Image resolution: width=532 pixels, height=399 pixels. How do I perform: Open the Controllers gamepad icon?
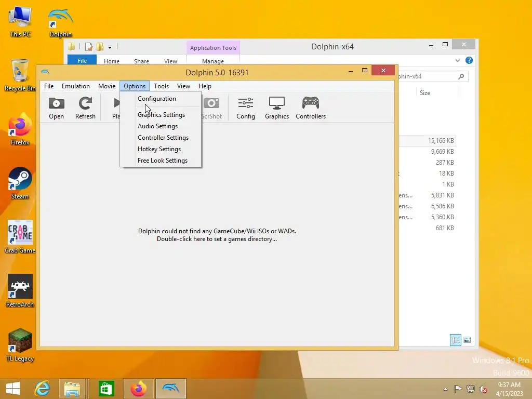pos(311,108)
